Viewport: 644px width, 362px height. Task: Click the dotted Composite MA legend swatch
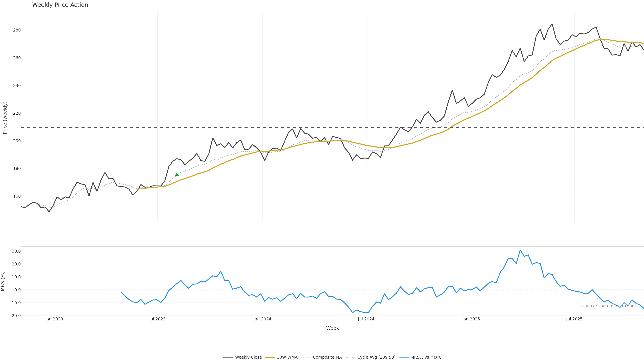[306, 357]
